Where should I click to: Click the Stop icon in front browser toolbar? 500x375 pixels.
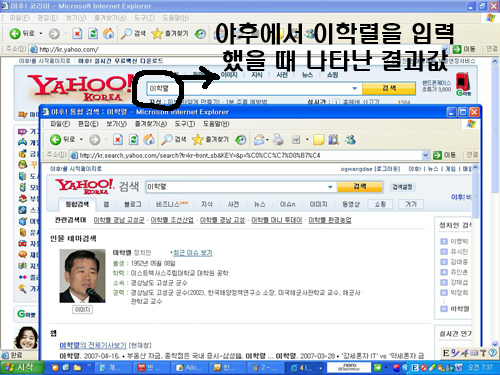pos(118,140)
